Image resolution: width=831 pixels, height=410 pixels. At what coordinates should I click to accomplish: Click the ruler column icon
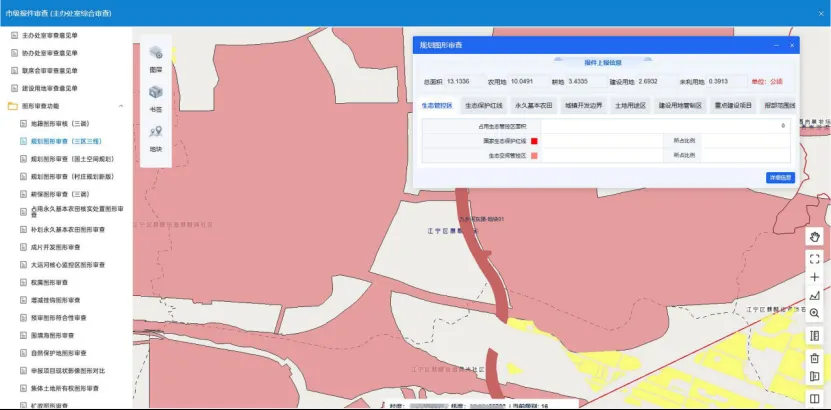pyautogui.click(x=815, y=336)
